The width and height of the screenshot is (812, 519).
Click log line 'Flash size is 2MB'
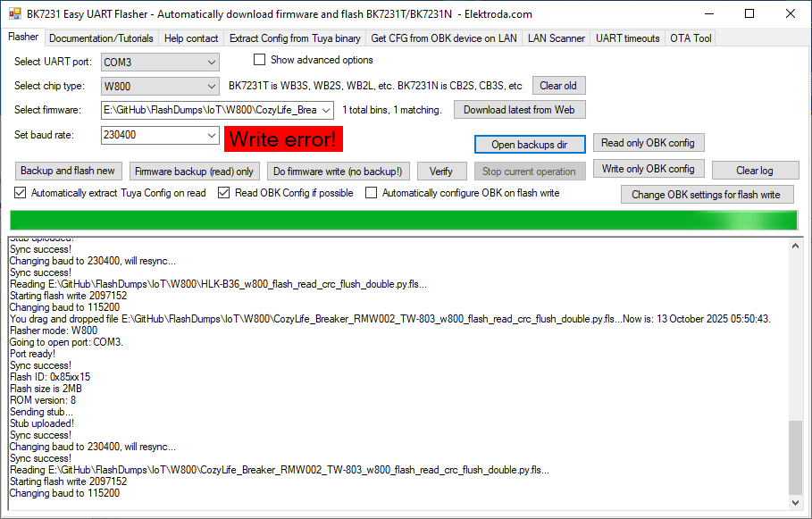coord(46,389)
